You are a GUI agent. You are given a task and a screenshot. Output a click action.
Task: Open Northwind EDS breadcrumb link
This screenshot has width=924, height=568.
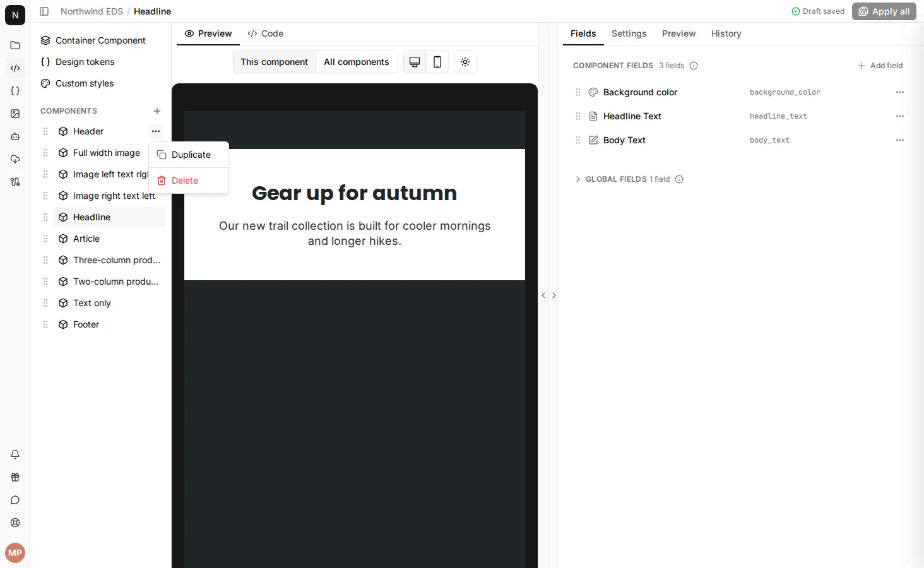pos(92,11)
